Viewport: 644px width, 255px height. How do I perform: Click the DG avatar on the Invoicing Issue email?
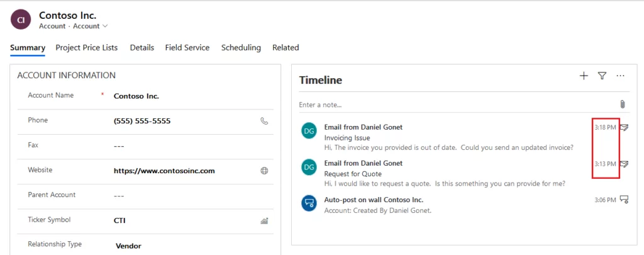[x=309, y=131]
